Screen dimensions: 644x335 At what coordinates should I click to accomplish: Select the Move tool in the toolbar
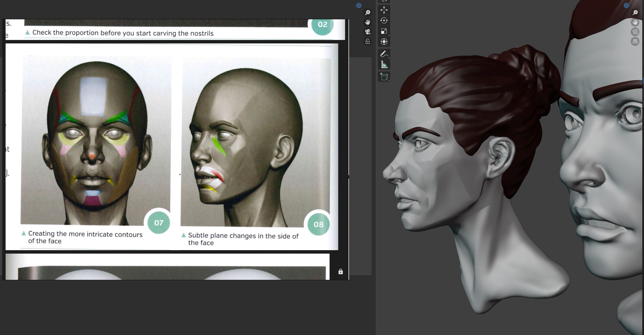pyautogui.click(x=384, y=10)
